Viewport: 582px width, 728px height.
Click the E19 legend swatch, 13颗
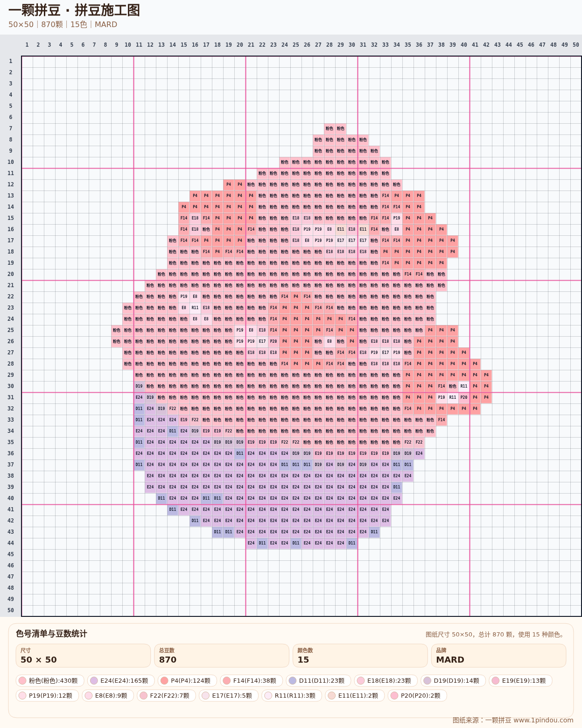point(496,681)
